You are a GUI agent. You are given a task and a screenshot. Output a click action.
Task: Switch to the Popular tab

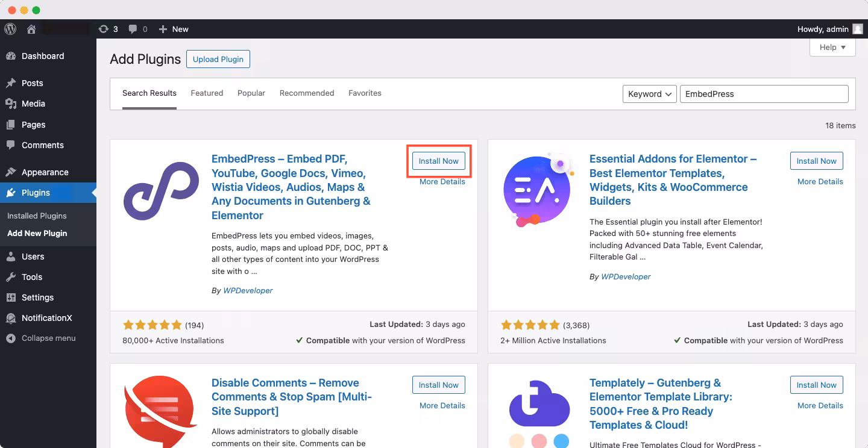(x=251, y=93)
